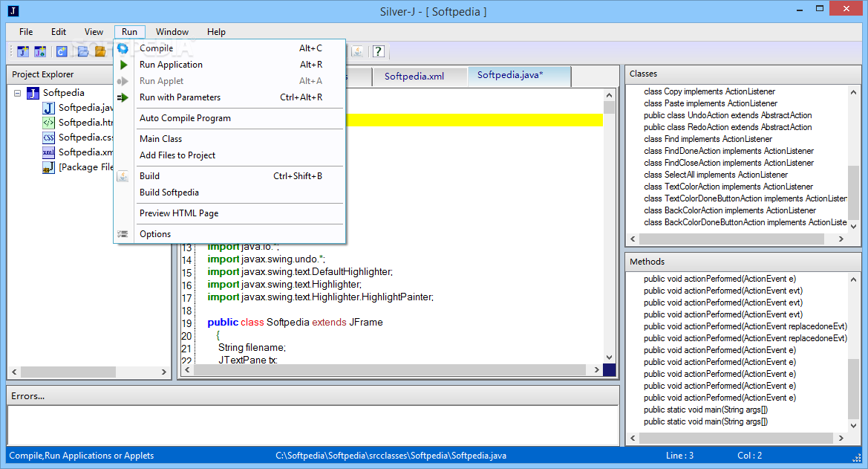Viewport: 868px width, 469px height.
Task: Click editor horizontal scrollbar right arrow
Action: 596,369
